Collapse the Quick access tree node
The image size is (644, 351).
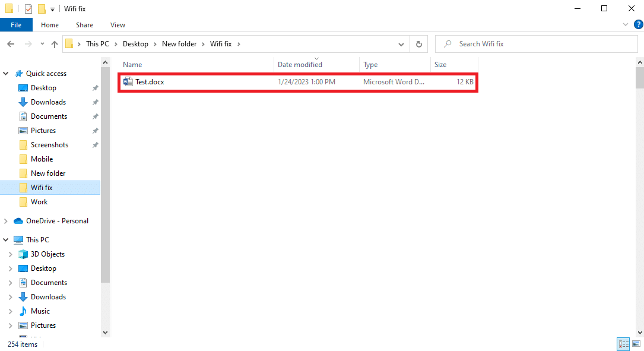click(x=6, y=74)
